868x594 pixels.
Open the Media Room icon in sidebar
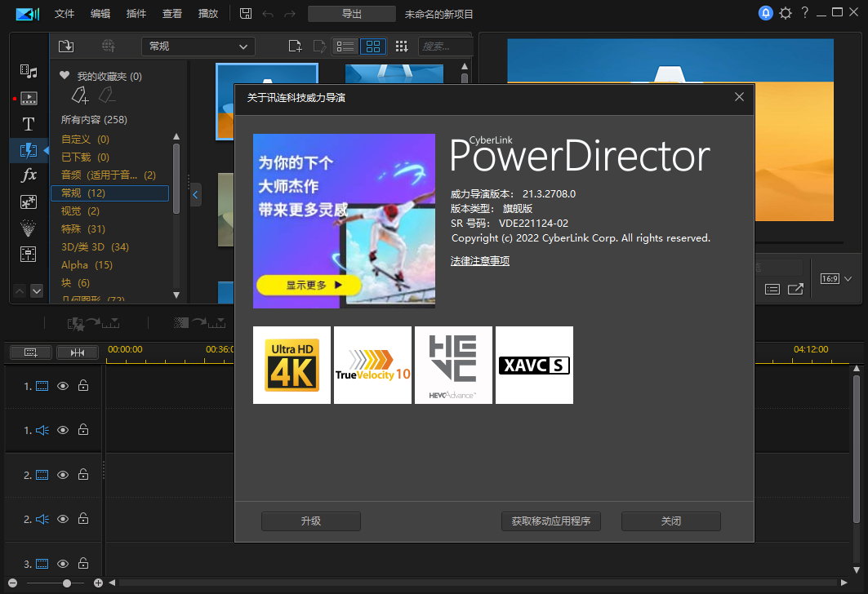coord(29,71)
